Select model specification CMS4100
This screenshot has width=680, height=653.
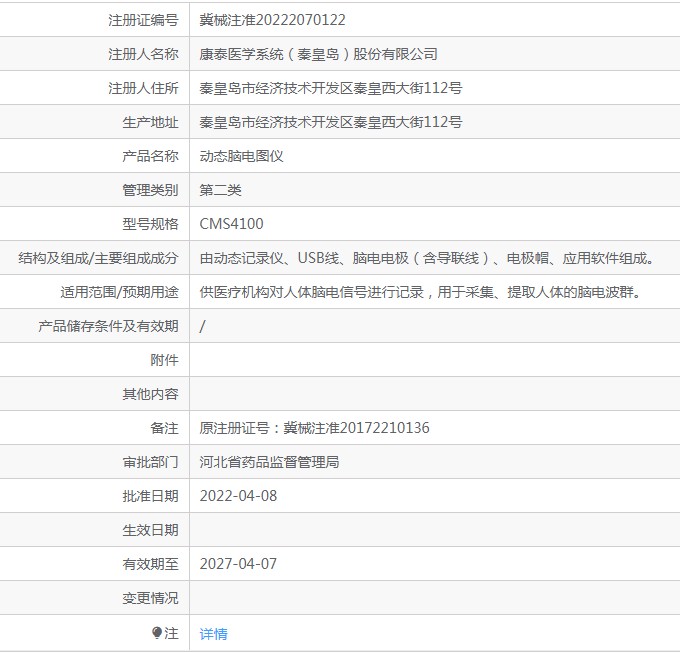pyautogui.click(x=231, y=224)
